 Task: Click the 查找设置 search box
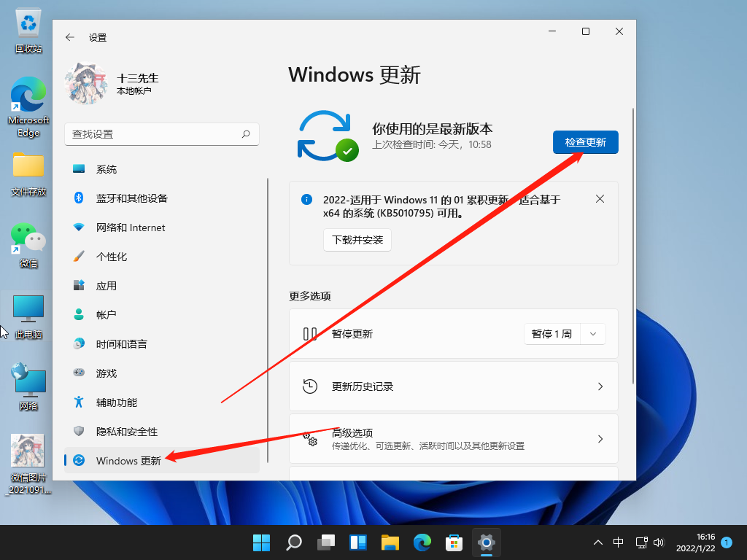pos(160,134)
